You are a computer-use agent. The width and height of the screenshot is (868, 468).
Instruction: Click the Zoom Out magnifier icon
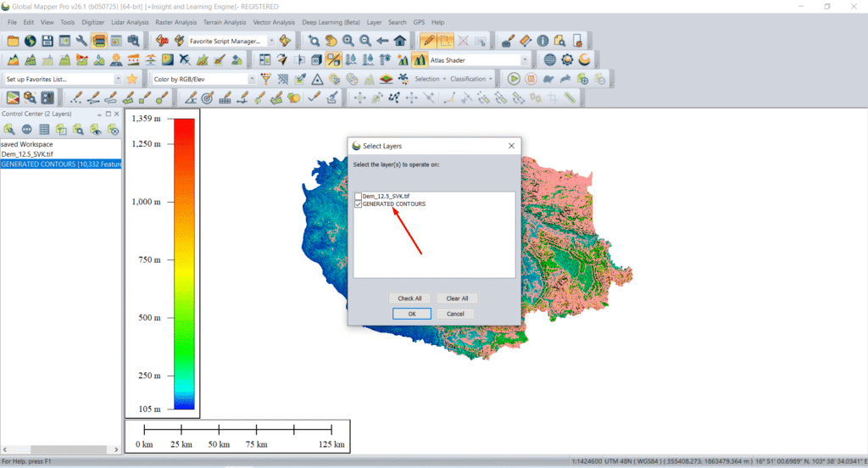pyautogui.click(x=365, y=41)
